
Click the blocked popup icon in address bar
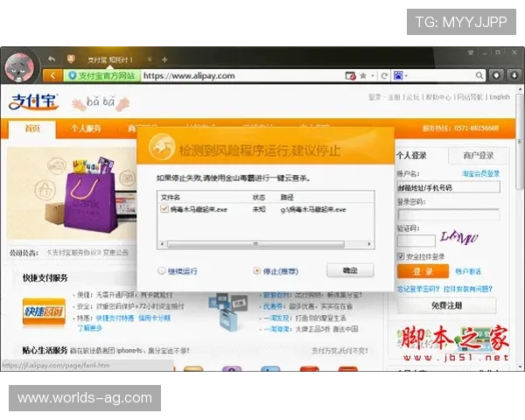[350, 76]
